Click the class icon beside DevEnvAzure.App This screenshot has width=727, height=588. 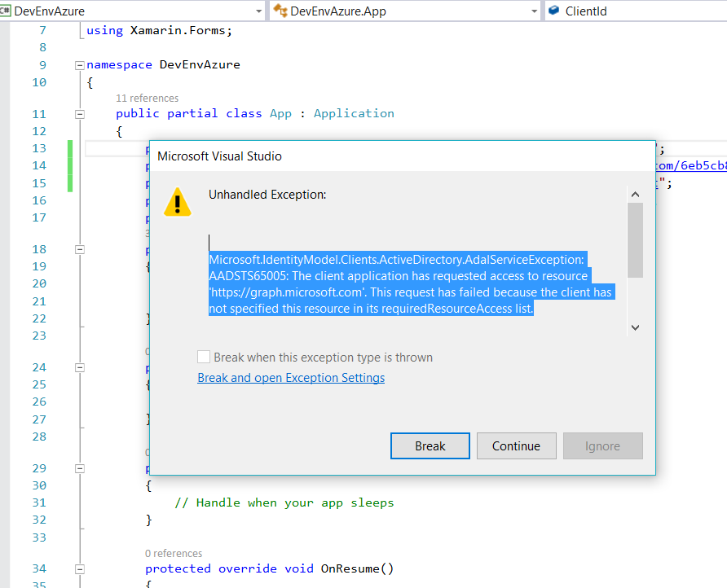(280, 11)
